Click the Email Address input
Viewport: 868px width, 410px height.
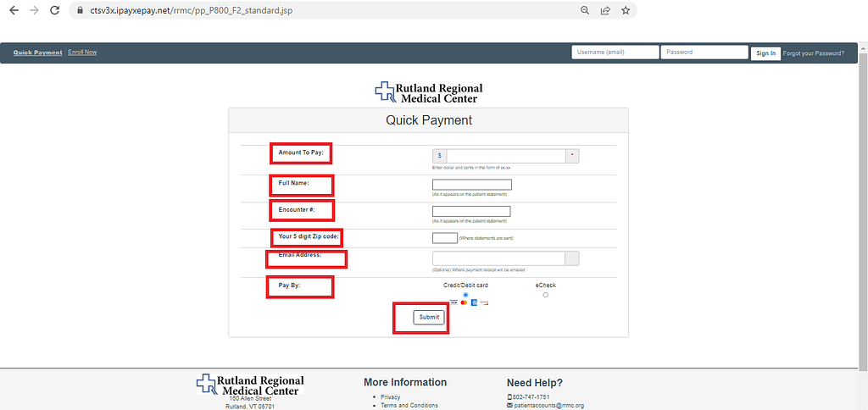[498, 258]
